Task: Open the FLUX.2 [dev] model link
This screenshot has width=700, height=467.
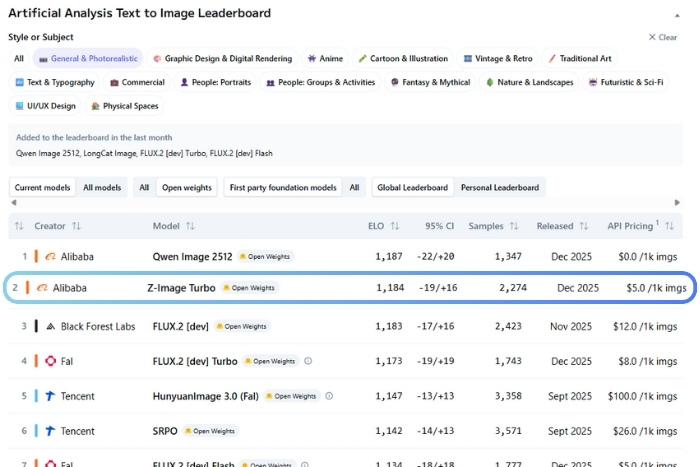Action: (181, 326)
